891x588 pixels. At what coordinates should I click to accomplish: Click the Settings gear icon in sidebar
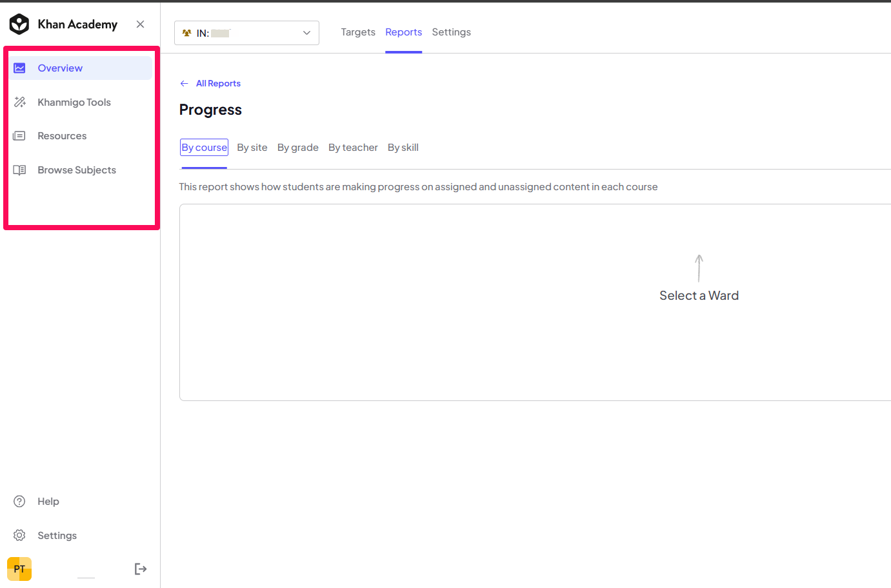(x=19, y=535)
